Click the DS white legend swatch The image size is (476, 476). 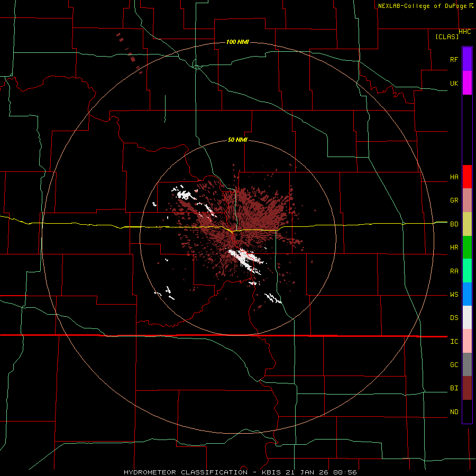pos(467,317)
